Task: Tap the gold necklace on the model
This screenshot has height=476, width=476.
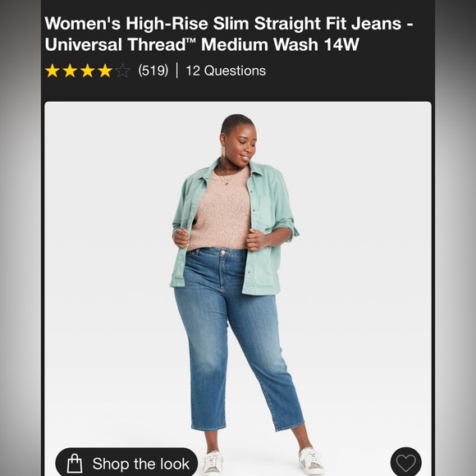Action: click(x=227, y=179)
